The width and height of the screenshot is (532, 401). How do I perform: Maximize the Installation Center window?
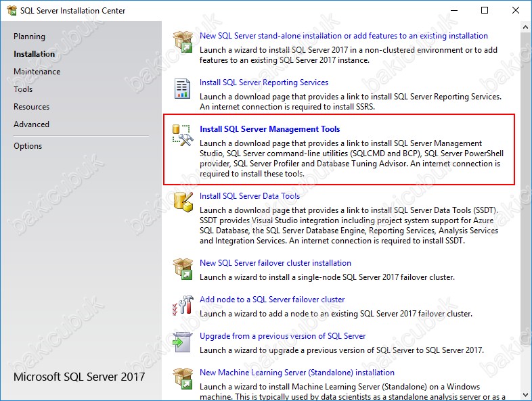[485, 11]
